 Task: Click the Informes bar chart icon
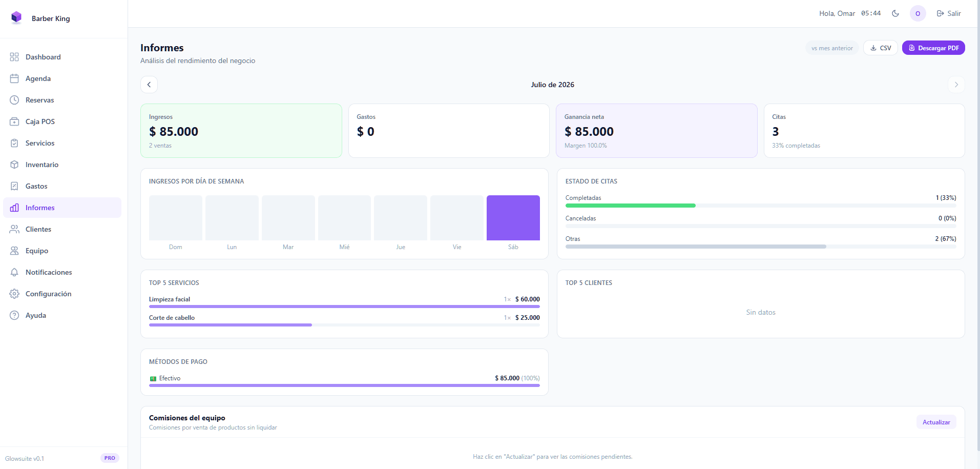[x=14, y=208]
